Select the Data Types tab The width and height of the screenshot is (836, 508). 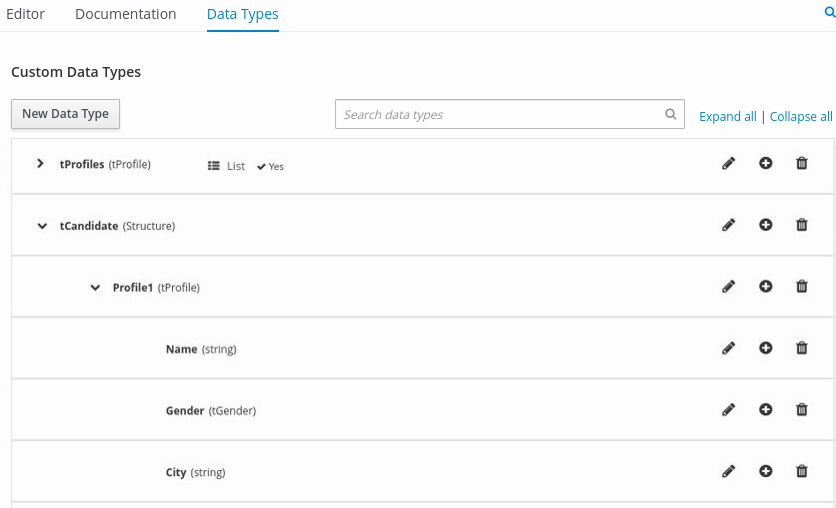pyautogui.click(x=243, y=14)
